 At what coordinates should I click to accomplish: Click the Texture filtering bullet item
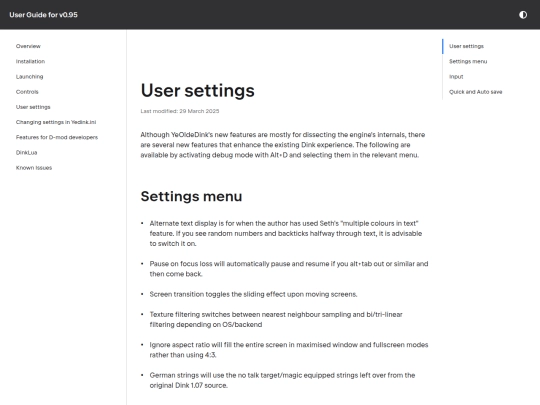[x=276, y=319]
